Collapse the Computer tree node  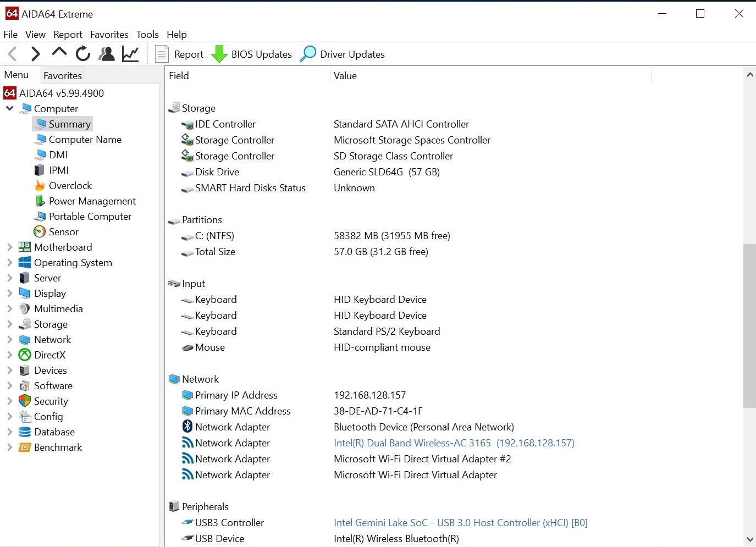(x=9, y=108)
